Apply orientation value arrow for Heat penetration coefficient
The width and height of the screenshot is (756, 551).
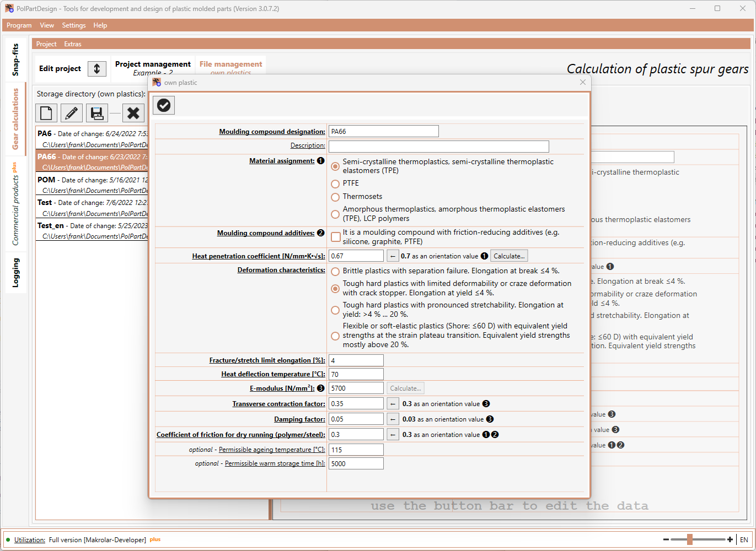point(393,256)
